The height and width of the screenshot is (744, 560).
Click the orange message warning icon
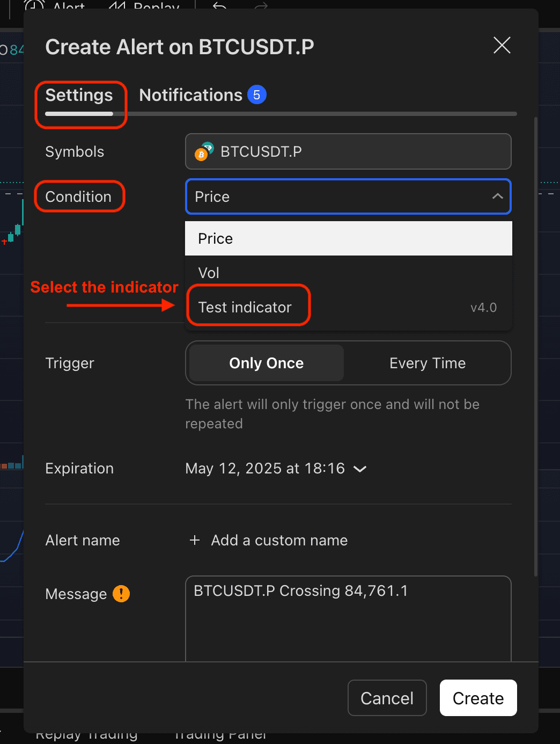pyautogui.click(x=121, y=594)
